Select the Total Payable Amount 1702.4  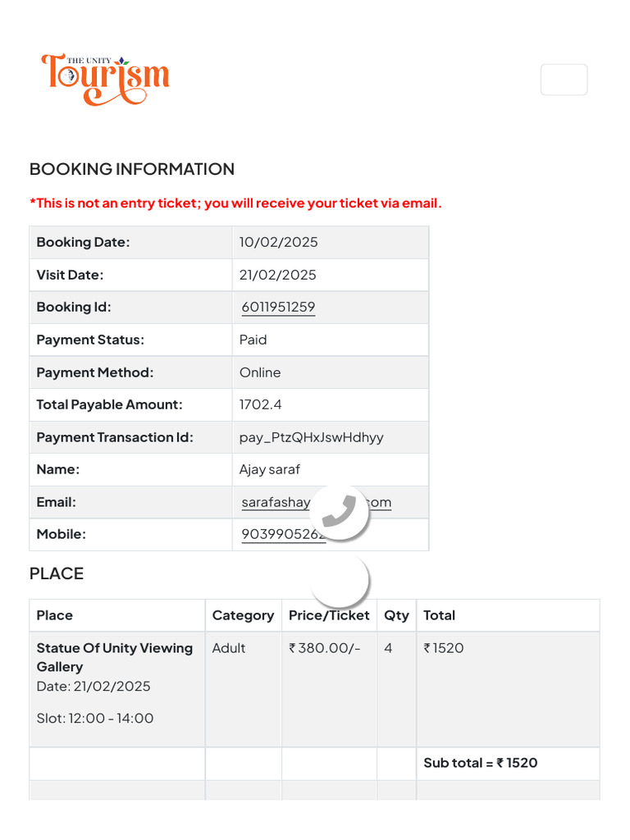[260, 404]
